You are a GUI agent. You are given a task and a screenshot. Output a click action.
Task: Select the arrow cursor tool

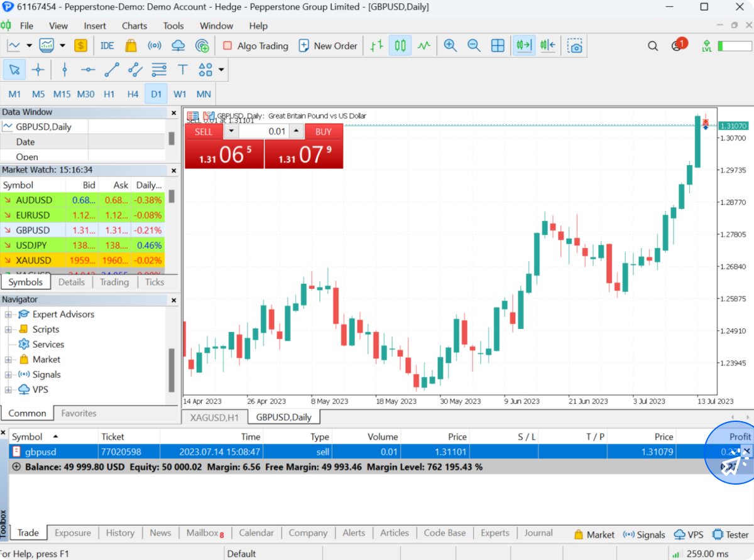click(14, 70)
